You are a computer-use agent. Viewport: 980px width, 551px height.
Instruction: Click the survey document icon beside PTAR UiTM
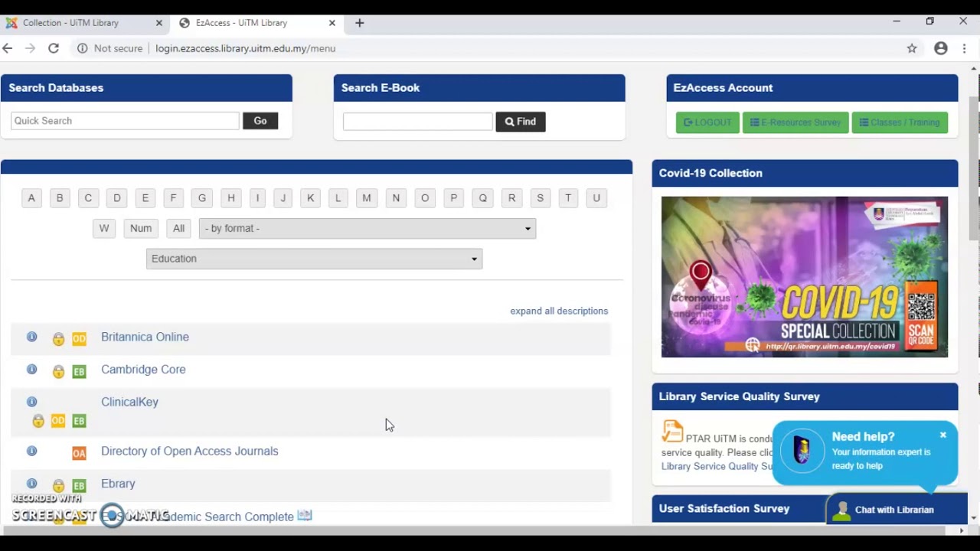(x=672, y=431)
